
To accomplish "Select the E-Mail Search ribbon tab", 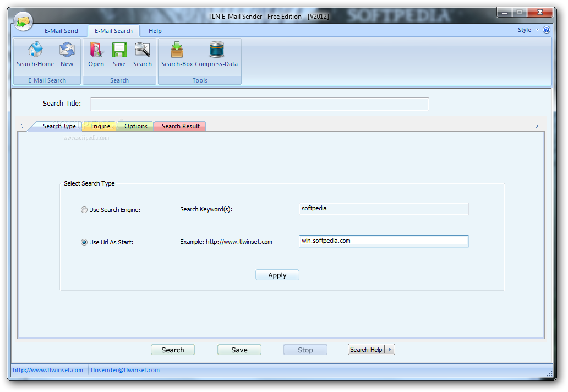I will (x=113, y=31).
